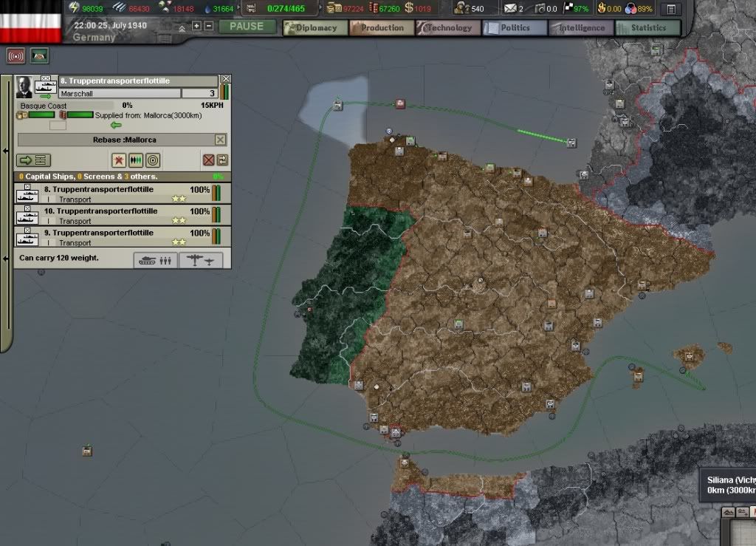Toggle the target bullseye icon

[153, 160]
